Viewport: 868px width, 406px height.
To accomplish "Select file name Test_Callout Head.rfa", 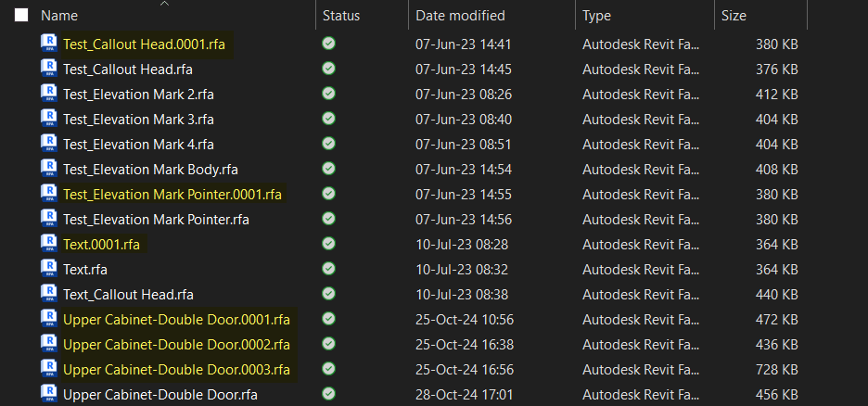I will point(128,70).
